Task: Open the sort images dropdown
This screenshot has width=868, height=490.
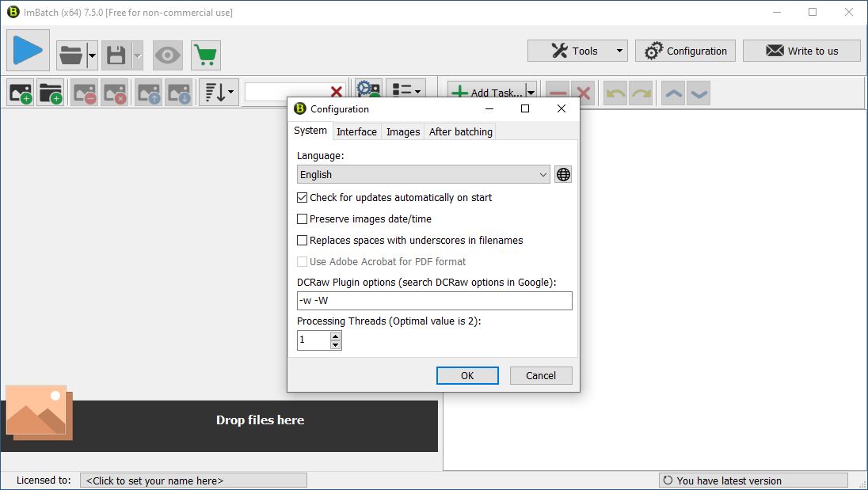Action: click(219, 93)
